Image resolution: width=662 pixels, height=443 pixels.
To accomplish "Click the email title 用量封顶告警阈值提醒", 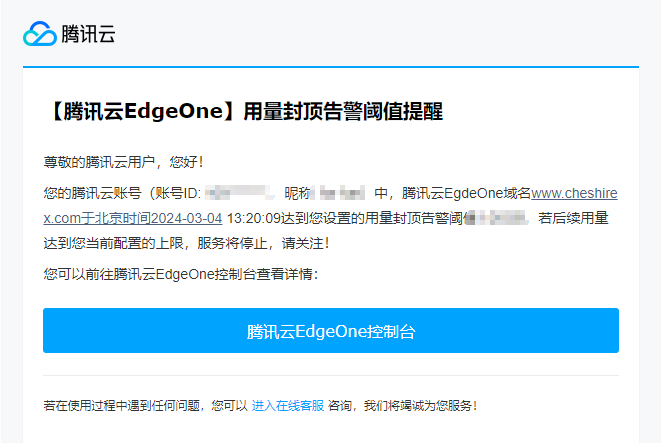I will 343,112.
